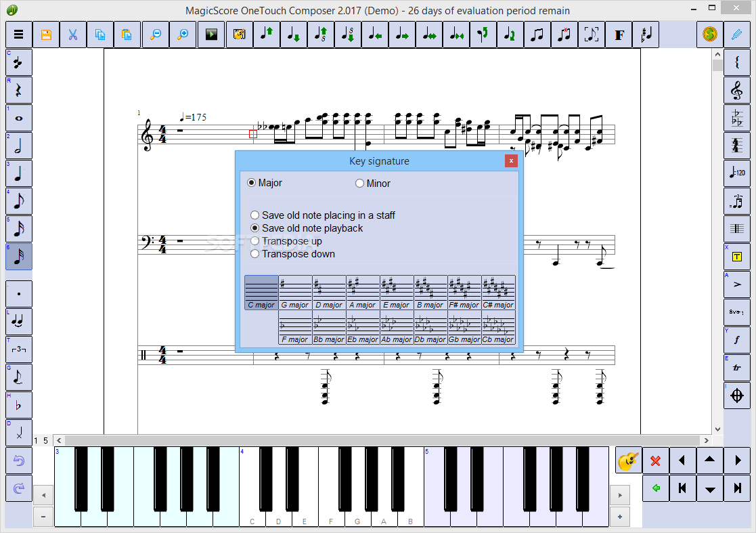This screenshot has height=533, width=756.
Task: Choose Save old note playback
Action: click(307, 228)
